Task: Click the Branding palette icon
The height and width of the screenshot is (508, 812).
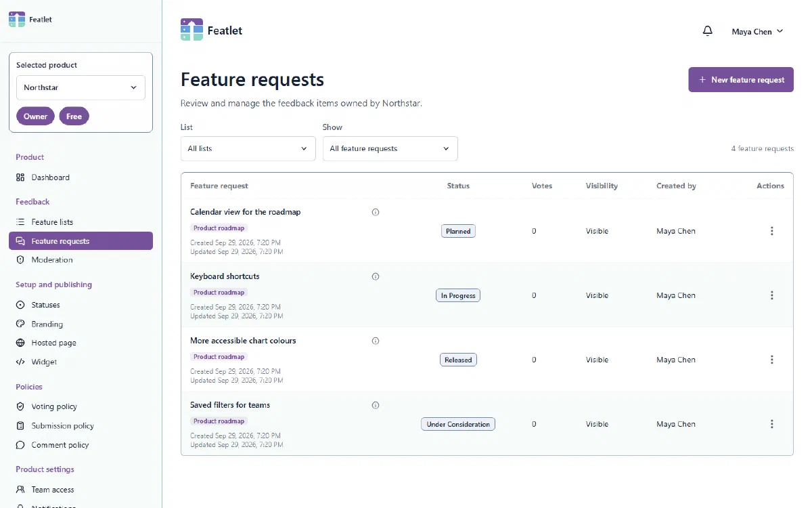Action: [20, 324]
